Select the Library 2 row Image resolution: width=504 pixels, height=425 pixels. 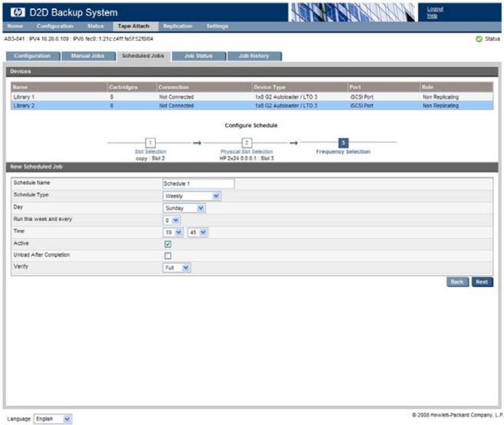click(252, 105)
